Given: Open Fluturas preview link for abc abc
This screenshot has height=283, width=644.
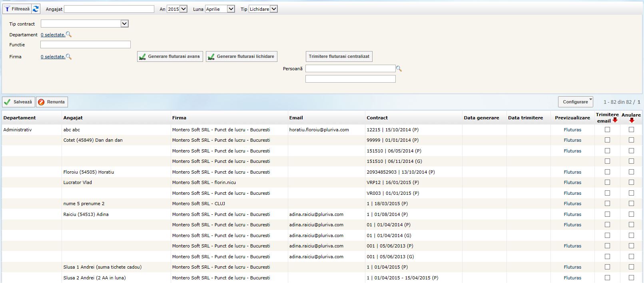Looking at the screenshot, I should click(x=572, y=130).
